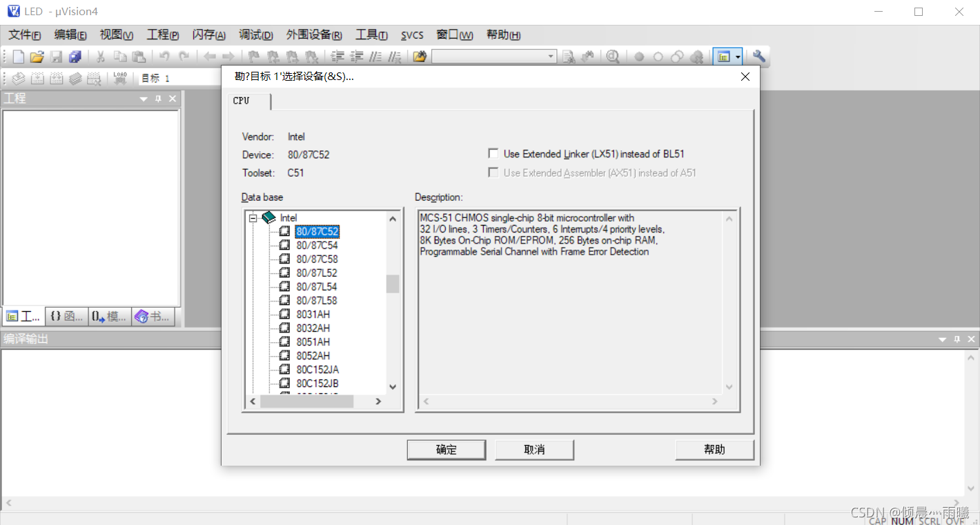Open the 调试(D) menu
This screenshot has width=980, height=525.
tap(256, 35)
